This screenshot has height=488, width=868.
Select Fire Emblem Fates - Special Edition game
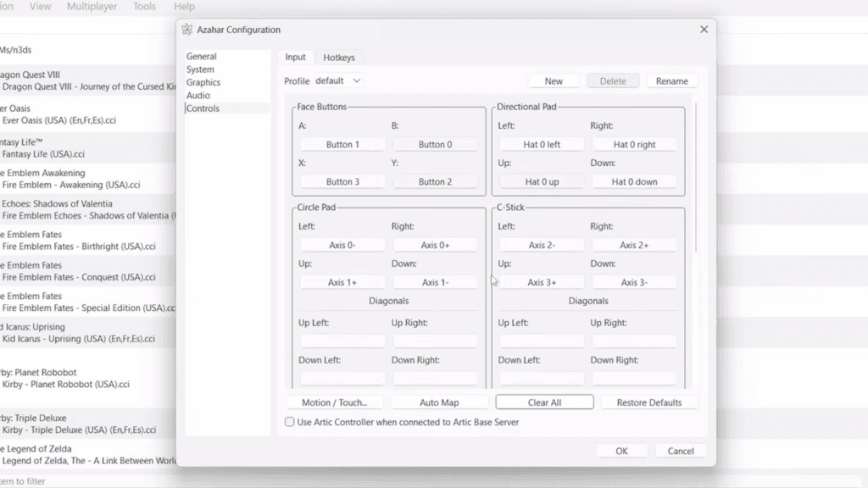(87, 302)
